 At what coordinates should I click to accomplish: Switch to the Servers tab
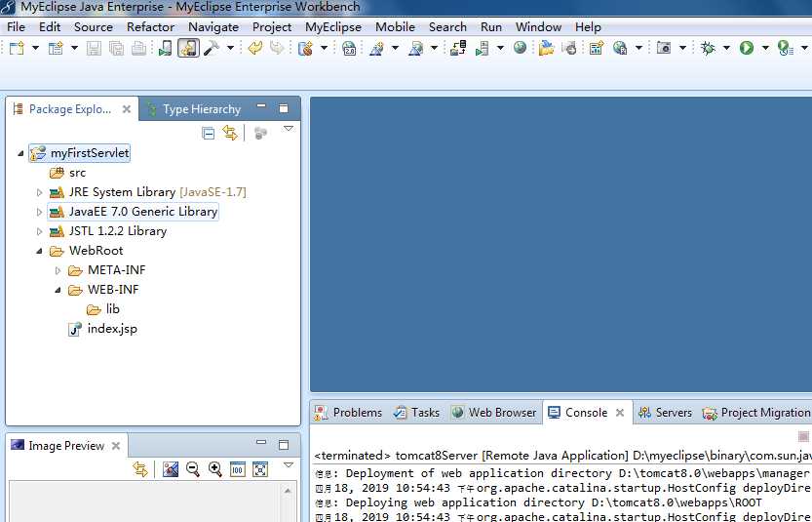[x=666, y=413]
